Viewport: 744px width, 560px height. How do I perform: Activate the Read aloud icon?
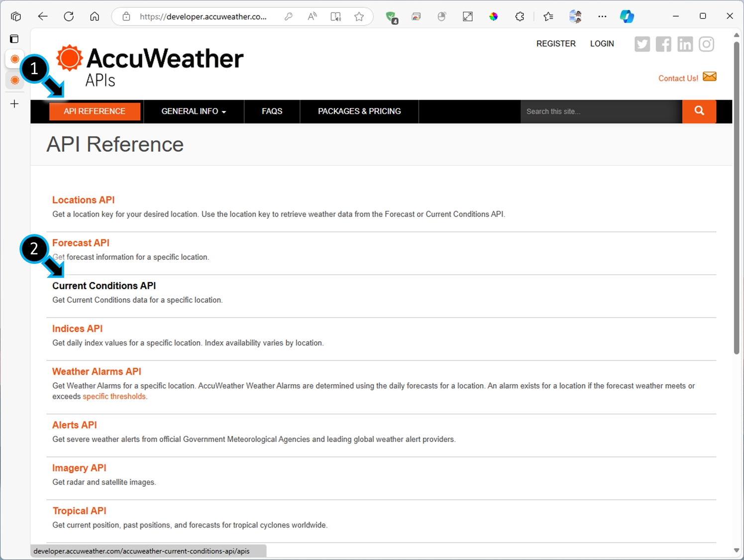tap(312, 16)
